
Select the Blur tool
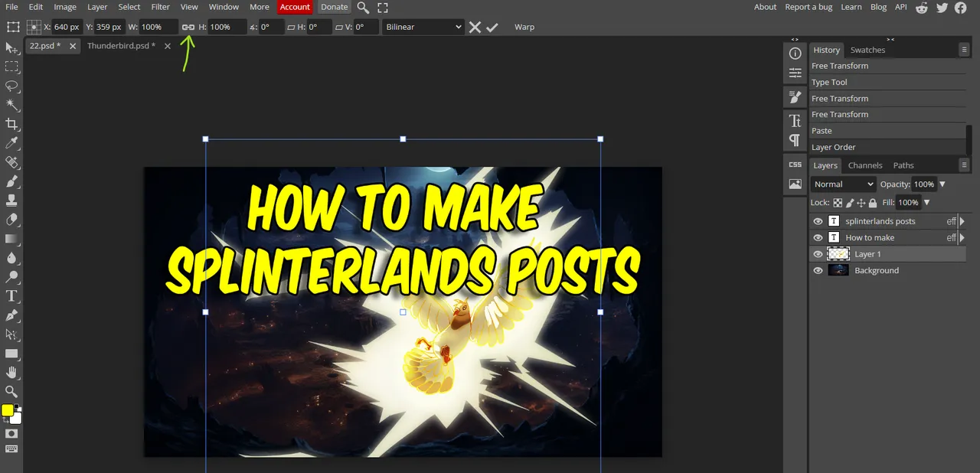[11, 258]
